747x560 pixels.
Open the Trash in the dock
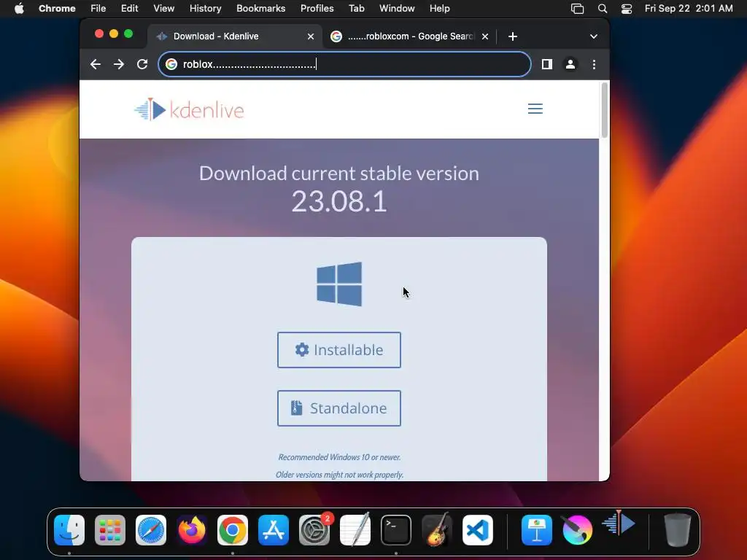tap(678, 529)
